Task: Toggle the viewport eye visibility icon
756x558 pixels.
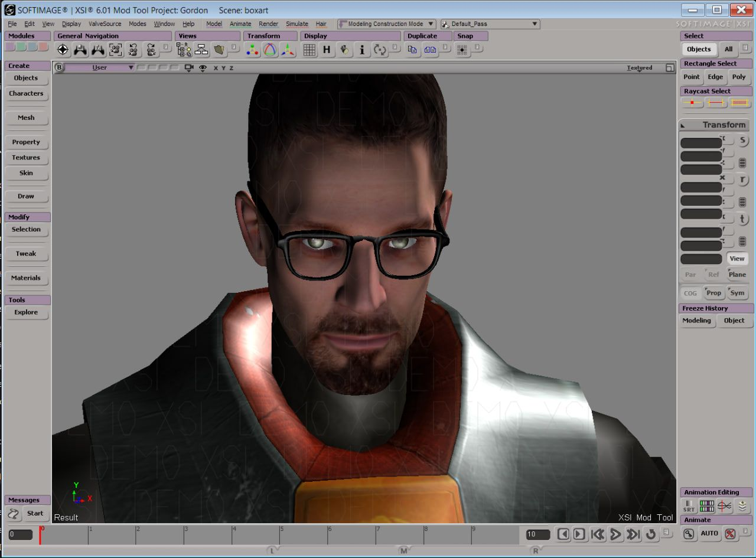Action: [203, 68]
